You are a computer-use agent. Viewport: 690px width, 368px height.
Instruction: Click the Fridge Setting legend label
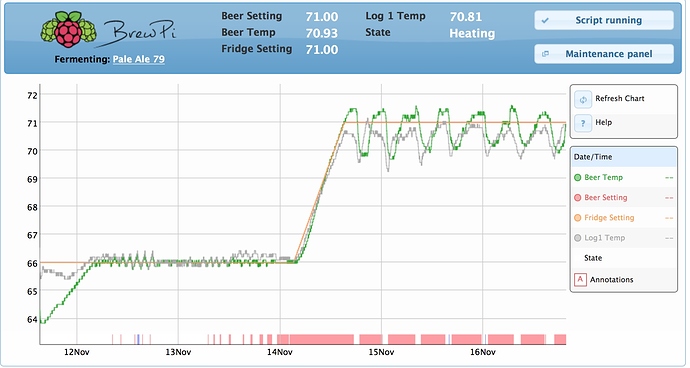tap(609, 218)
